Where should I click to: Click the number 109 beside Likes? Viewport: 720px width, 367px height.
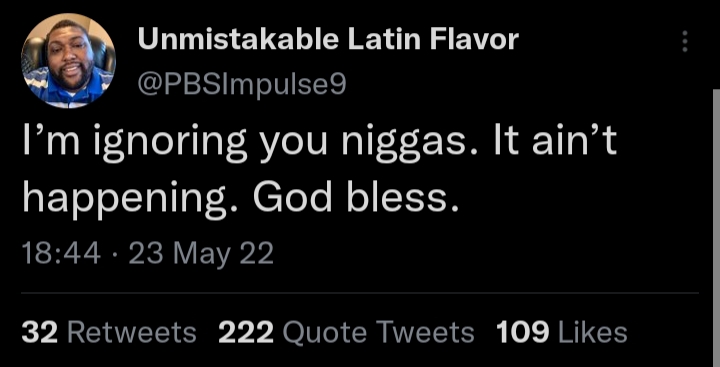(x=523, y=333)
